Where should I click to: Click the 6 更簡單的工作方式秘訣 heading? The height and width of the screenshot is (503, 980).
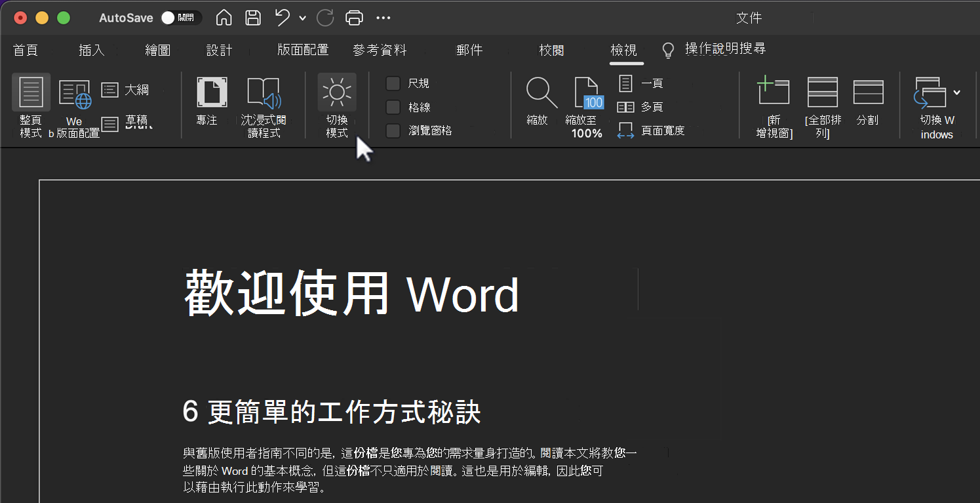click(332, 412)
